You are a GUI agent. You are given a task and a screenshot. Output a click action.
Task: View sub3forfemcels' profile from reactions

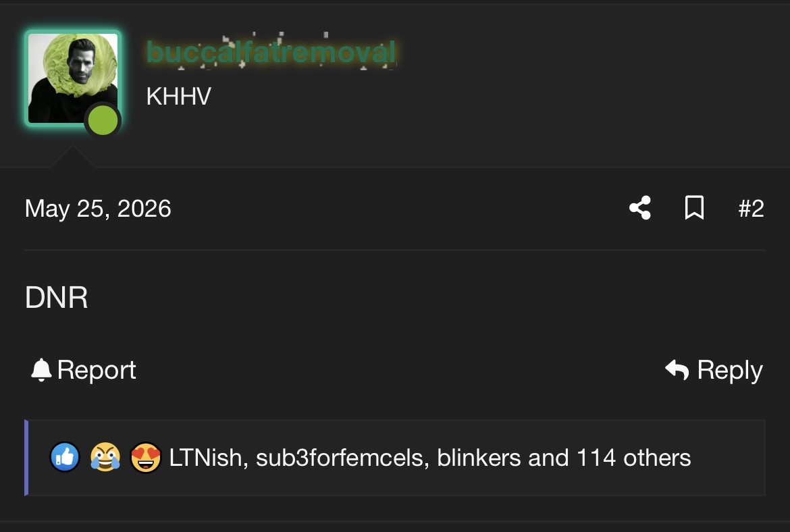point(340,458)
